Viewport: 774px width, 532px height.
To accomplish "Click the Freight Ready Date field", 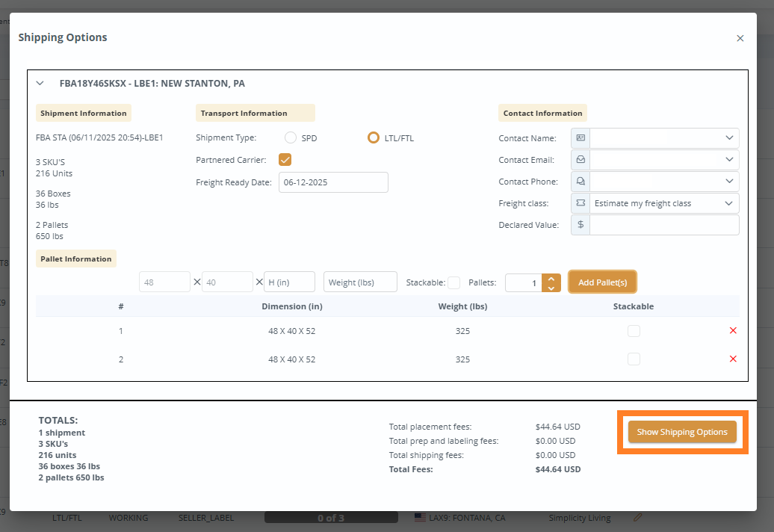I will [x=333, y=182].
